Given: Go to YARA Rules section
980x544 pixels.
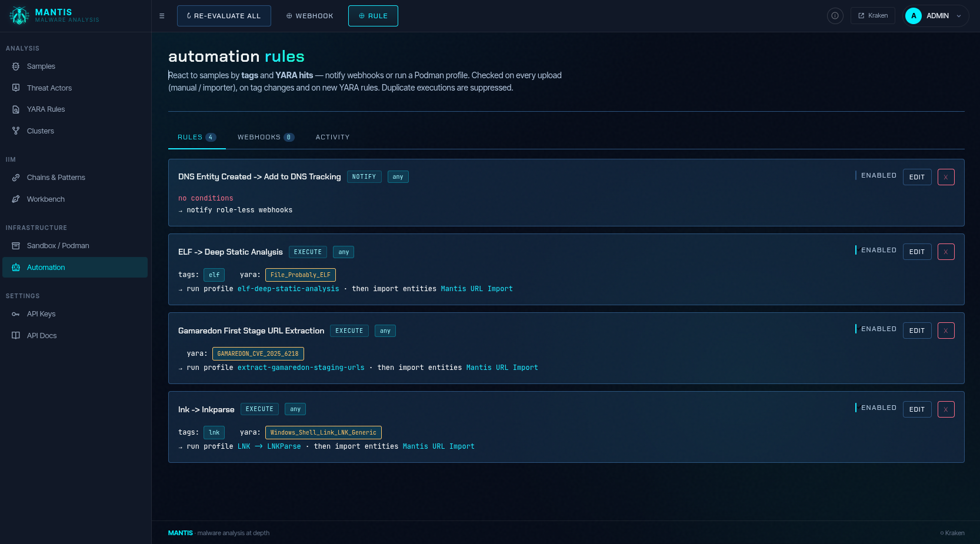Looking at the screenshot, I should (75, 109).
